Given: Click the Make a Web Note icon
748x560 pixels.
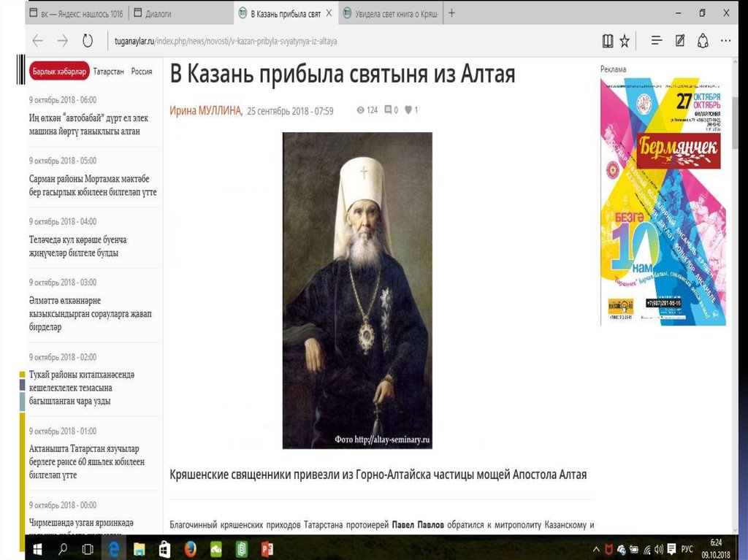Looking at the screenshot, I should click(x=680, y=41).
